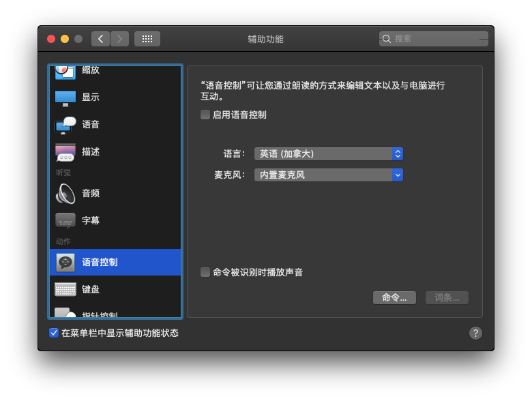Click the 词条... button
532x401 pixels.
pos(447,297)
